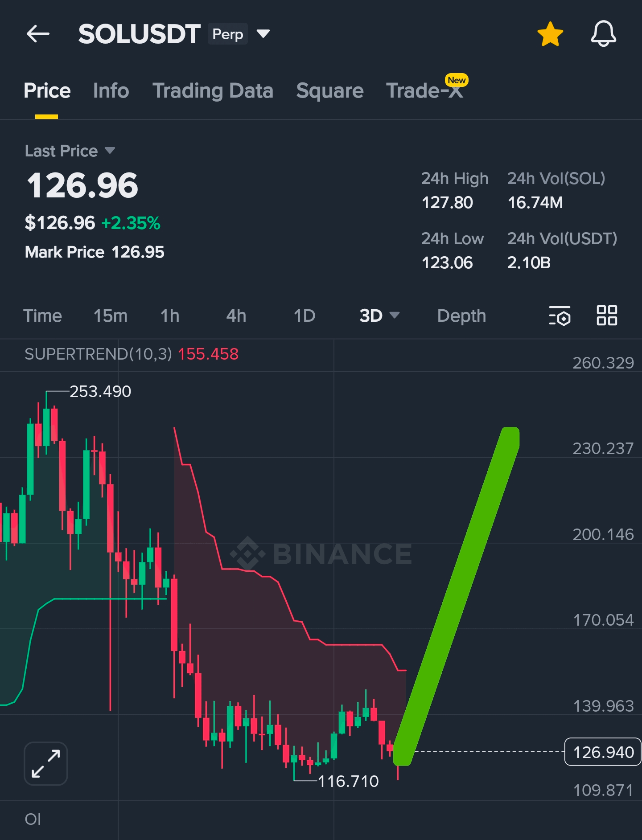Select the 1h interval

click(x=170, y=316)
